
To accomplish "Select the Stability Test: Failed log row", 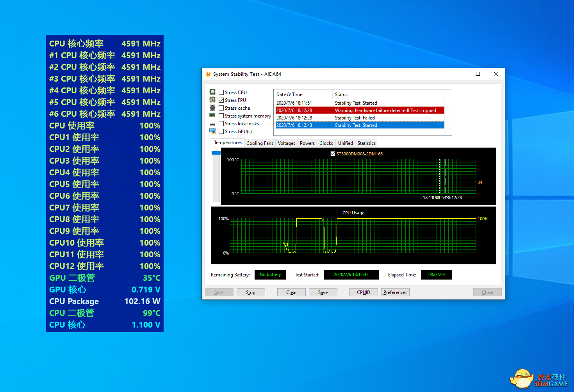I will 360,118.
